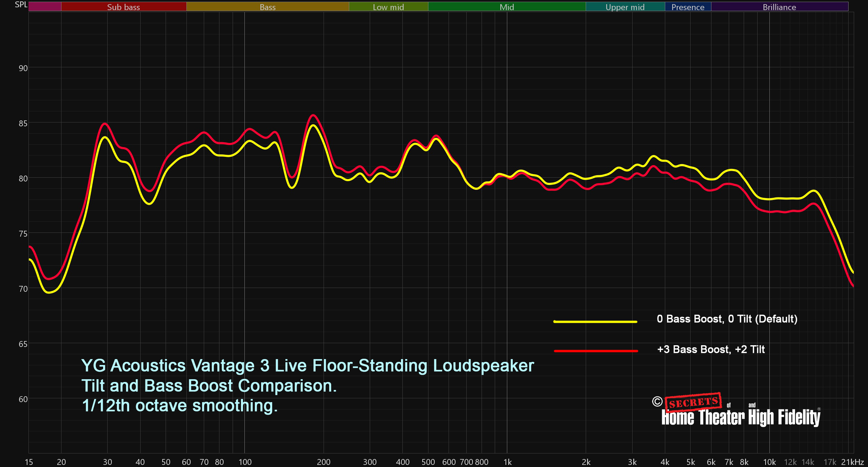868x467 pixels.
Task: Click the SPL axis label
Action: pos(21,5)
